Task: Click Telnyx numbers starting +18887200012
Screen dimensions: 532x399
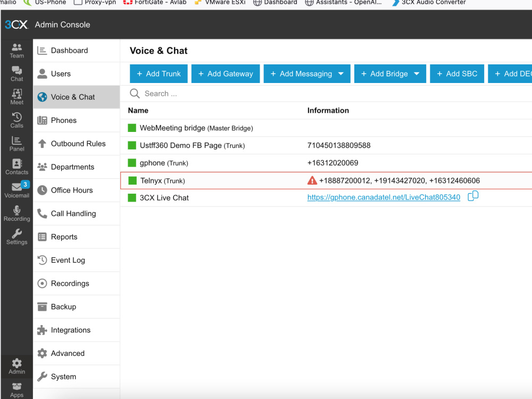Action: tap(400, 180)
